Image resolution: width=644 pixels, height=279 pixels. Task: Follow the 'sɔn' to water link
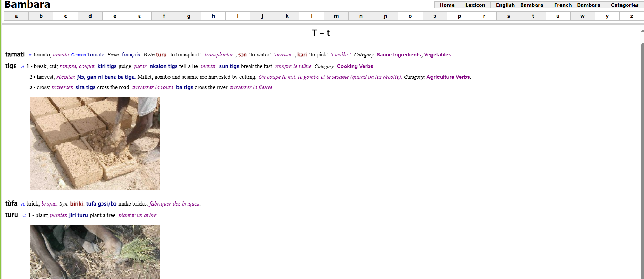(x=242, y=55)
